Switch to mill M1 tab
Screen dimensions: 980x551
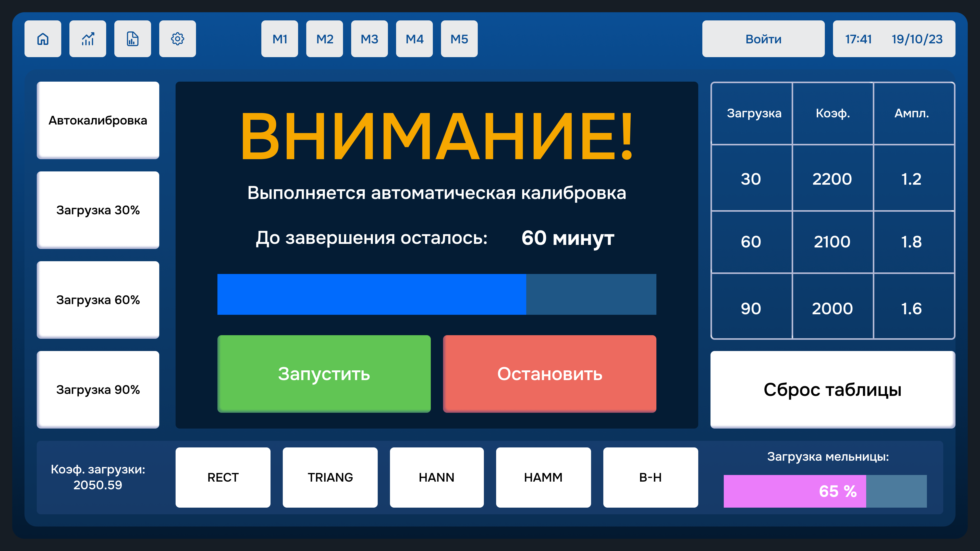coord(280,39)
